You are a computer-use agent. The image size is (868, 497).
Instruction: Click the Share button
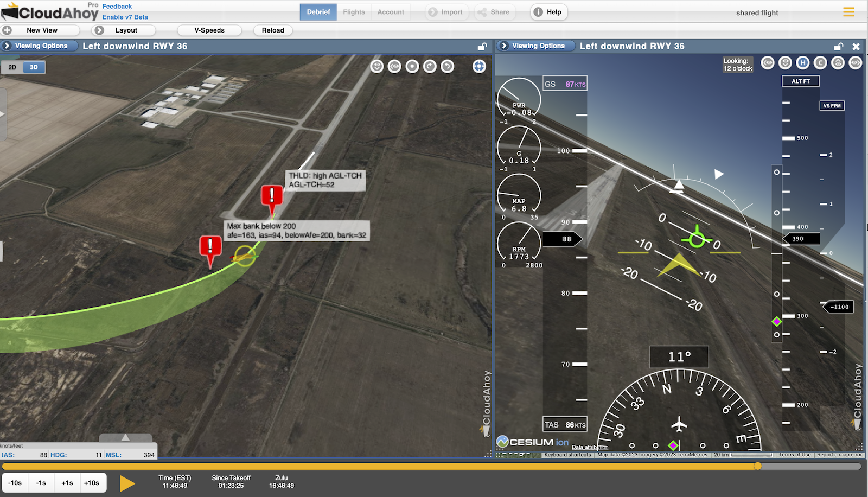point(494,12)
